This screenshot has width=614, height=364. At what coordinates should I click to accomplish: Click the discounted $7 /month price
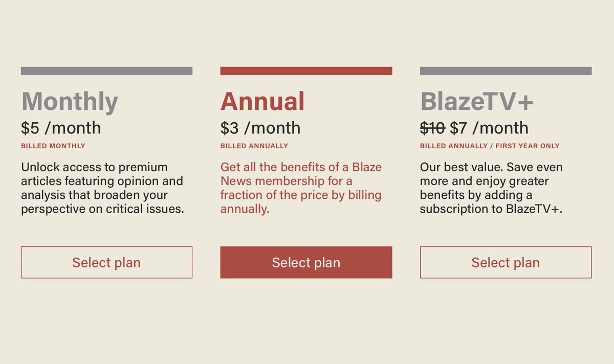pos(489,128)
